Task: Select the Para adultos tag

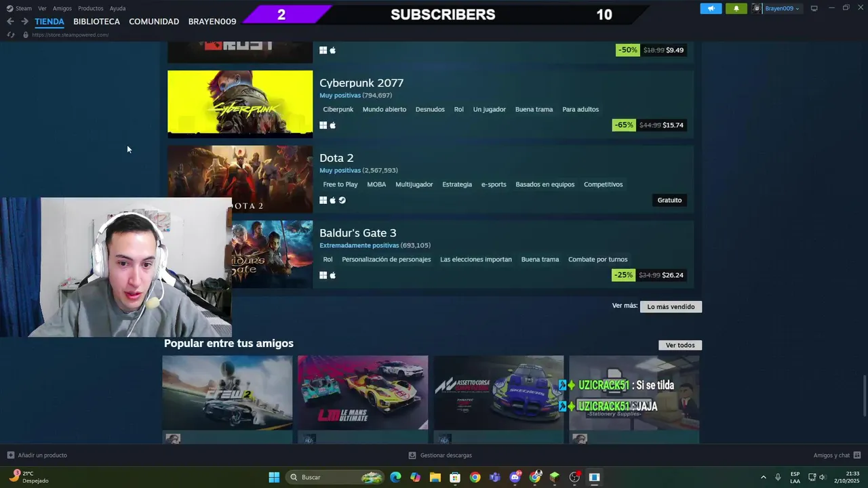Action: (x=580, y=109)
